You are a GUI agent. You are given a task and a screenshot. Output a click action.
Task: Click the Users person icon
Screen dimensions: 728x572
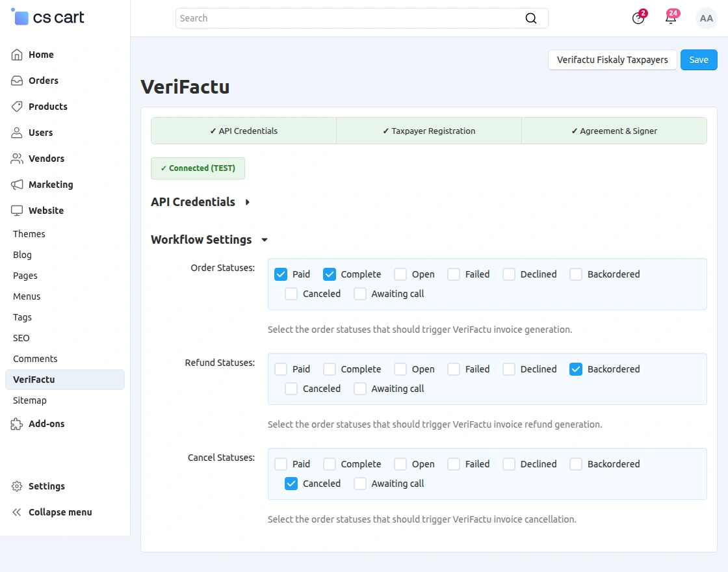click(17, 133)
